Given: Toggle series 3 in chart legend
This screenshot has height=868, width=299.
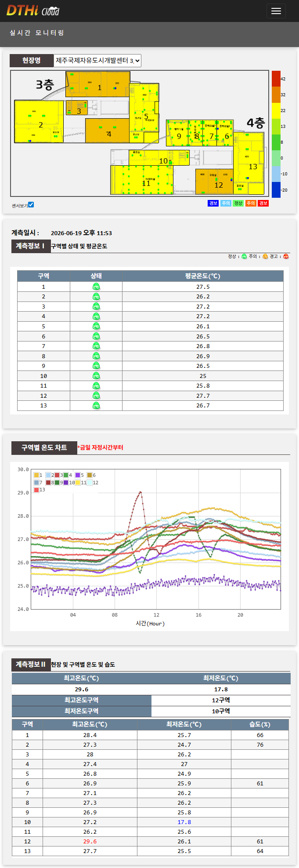Looking at the screenshot, I should pos(57,475).
